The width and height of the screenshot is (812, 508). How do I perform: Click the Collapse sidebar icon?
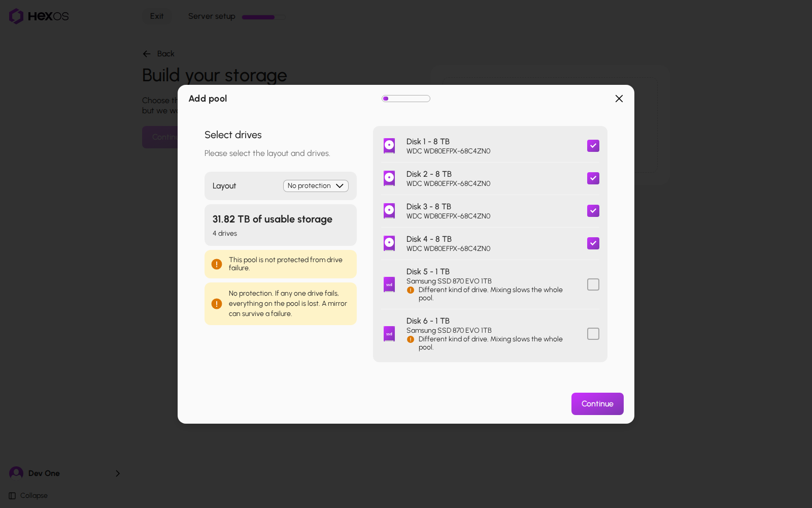[12, 496]
